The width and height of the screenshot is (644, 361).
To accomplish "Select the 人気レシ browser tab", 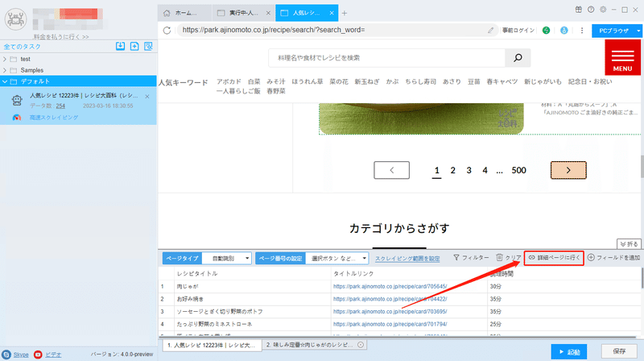I will [307, 13].
